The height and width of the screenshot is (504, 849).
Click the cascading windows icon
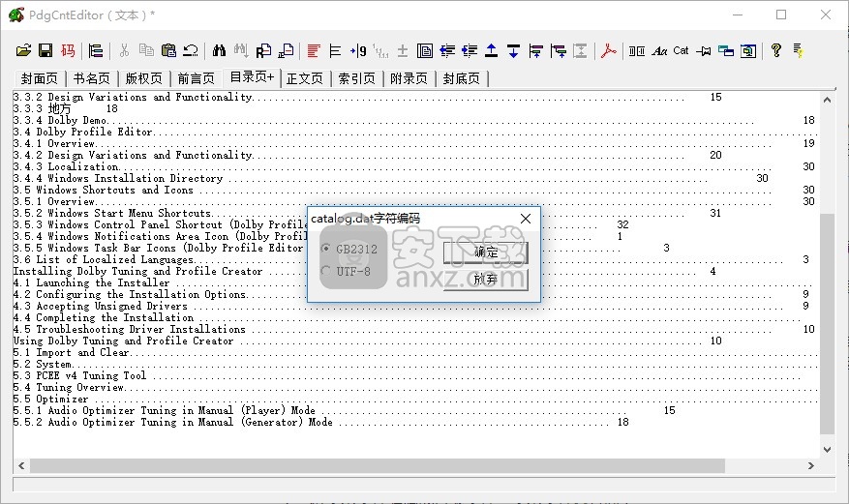point(726,51)
